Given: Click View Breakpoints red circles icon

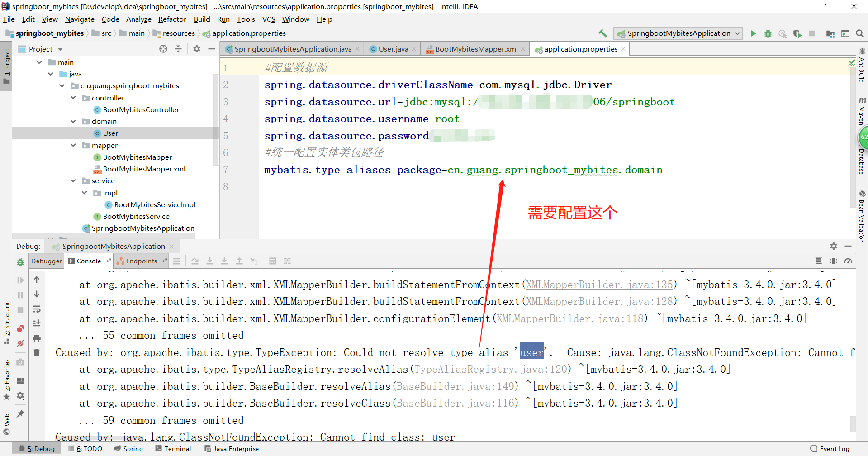Looking at the screenshot, I should pyautogui.click(x=20, y=329).
